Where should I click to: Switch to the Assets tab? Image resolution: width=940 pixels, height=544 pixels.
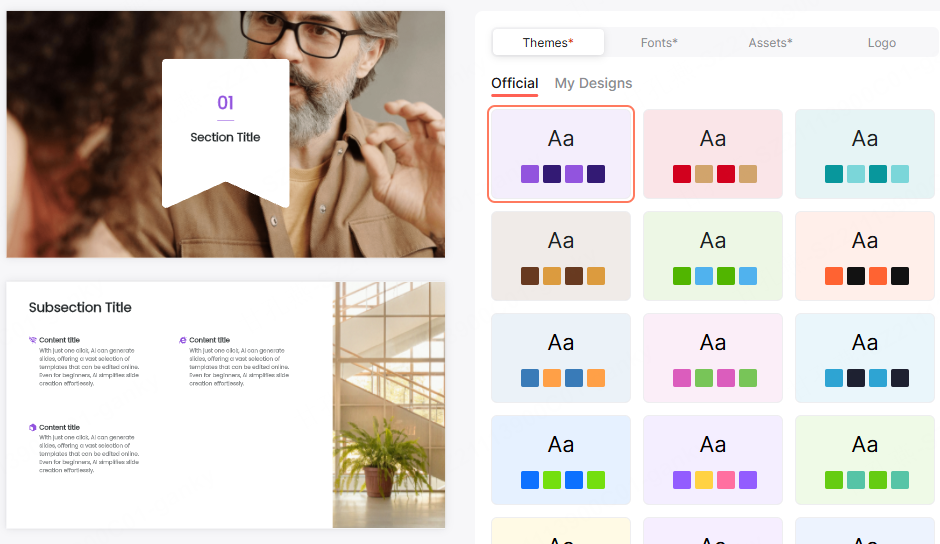(x=770, y=43)
